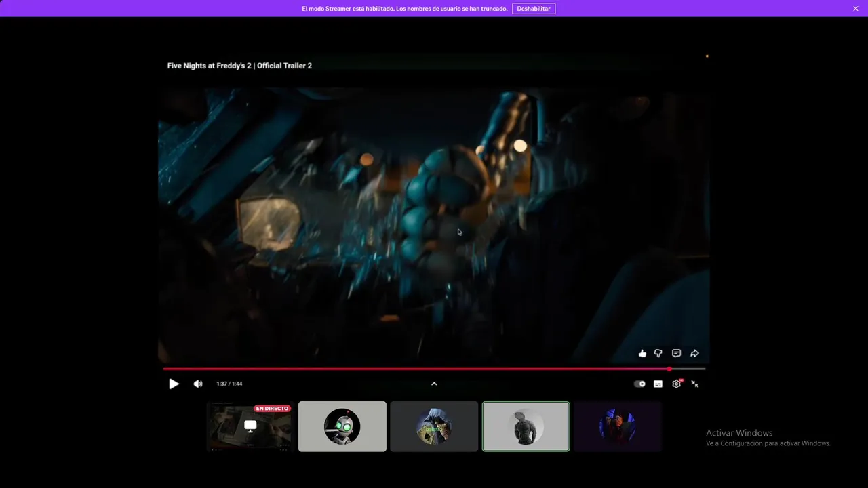This screenshot has width=868, height=488.
Task: Select the dark purple avatar tile
Action: (x=617, y=426)
